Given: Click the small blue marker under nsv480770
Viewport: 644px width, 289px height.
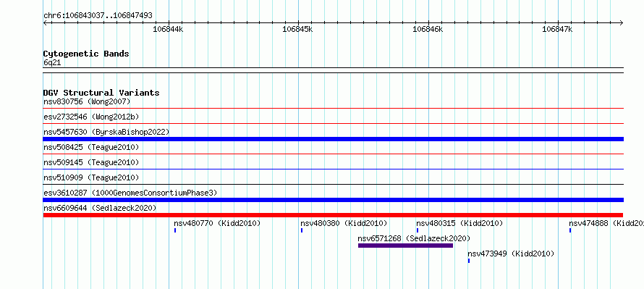Looking at the screenshot, I should tap(175, 230).
